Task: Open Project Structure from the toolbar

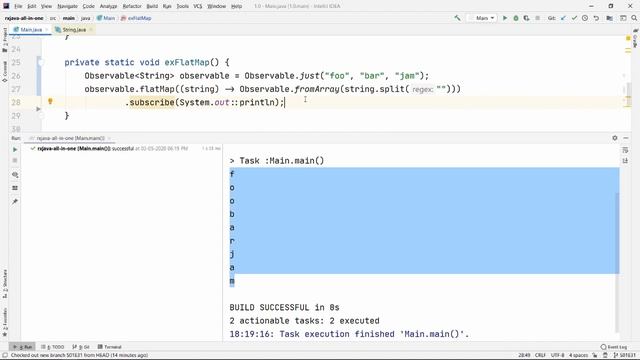Action: point(609,18)
